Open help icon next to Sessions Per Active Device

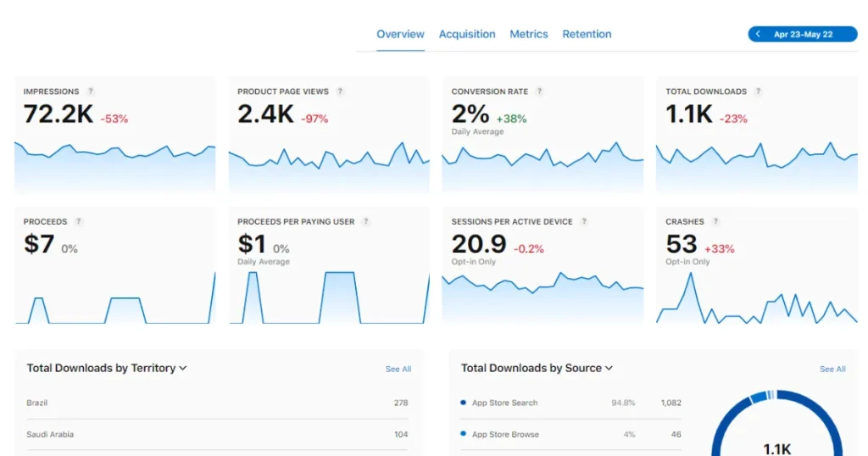[583, 221]
